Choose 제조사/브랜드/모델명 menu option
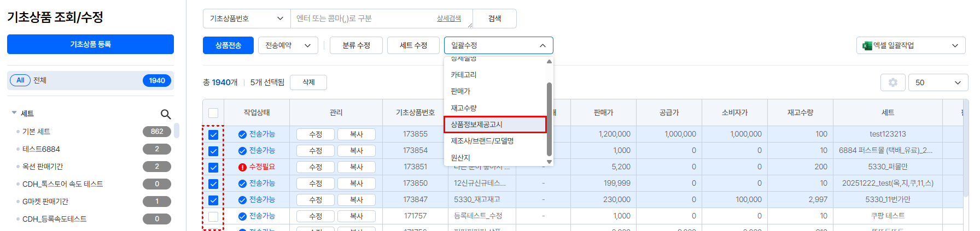Image resolution: width=980 pixels, height=231 pixels. pos(482,141)
